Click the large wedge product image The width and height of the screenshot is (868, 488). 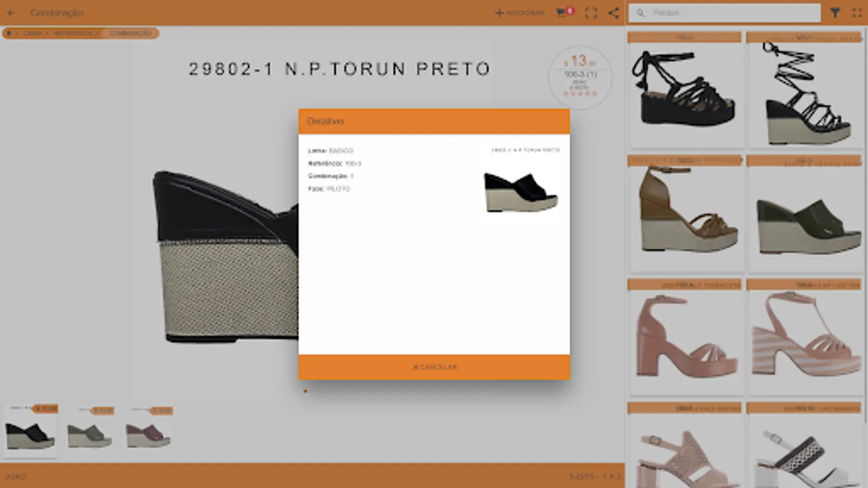pyautogui.click(x=225, y=256)
